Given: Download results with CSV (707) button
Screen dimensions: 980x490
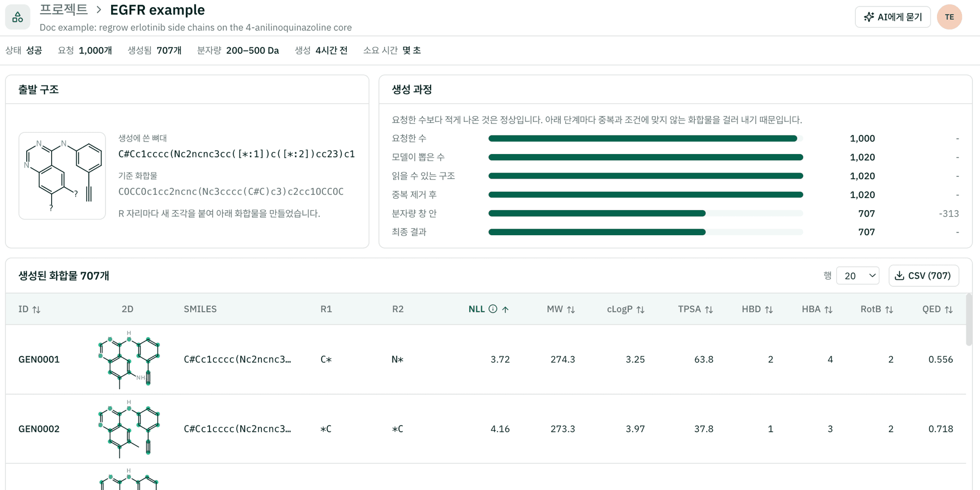Looking at the screenshot, I should 923,275.
